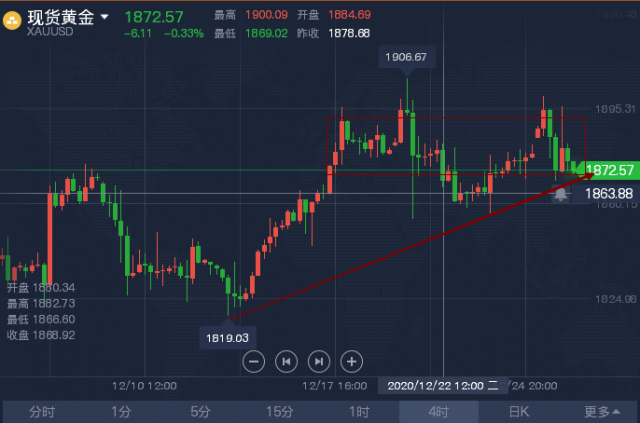Jump to next candle with skip-forward icon
This screenshot has height=423, width=640.
319,361
